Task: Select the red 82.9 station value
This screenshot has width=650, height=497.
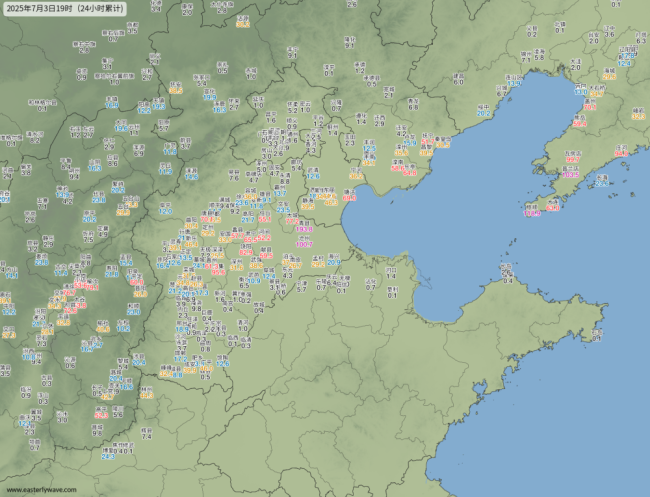Action: pos(246,252)
